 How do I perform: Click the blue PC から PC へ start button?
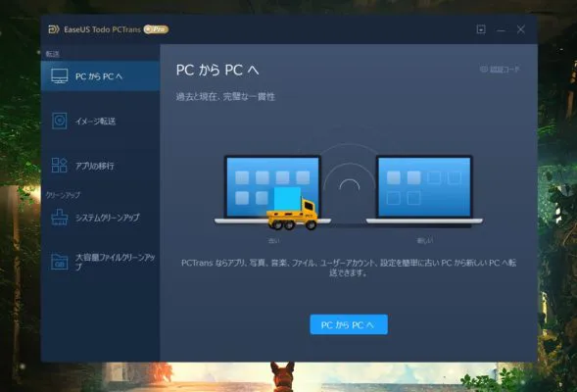(349, 324)
